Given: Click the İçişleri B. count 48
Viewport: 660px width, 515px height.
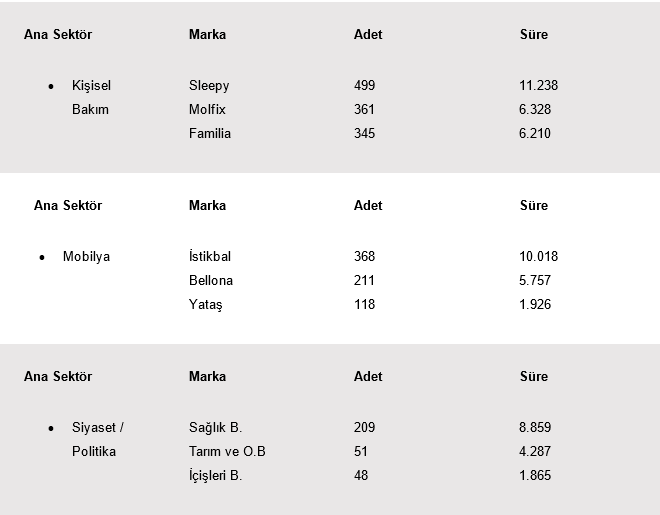Looking at the screenshot, I should (361, 475).
